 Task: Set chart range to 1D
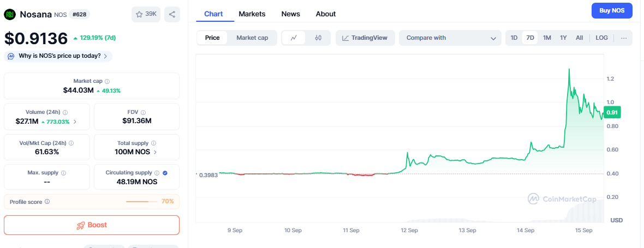tap(514, 38)
